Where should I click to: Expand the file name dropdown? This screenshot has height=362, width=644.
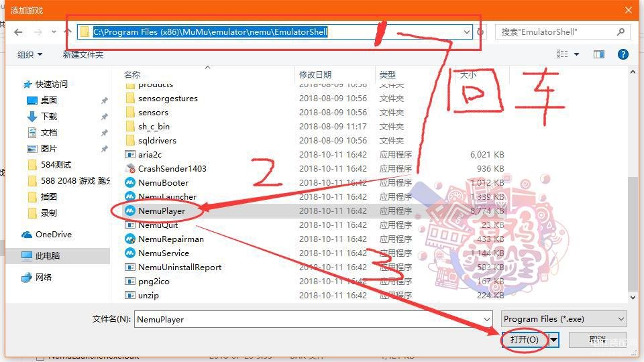pyautogui.click(x=487, y=319)
